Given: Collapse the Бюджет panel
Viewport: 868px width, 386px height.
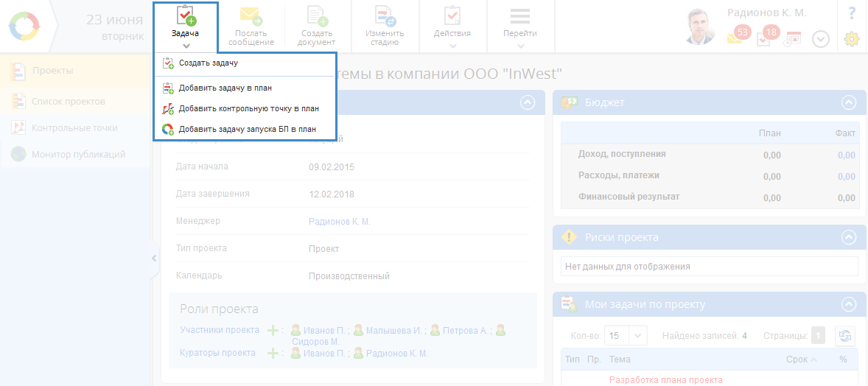Looking at the screenshot, I should click(x=849, y=102).
